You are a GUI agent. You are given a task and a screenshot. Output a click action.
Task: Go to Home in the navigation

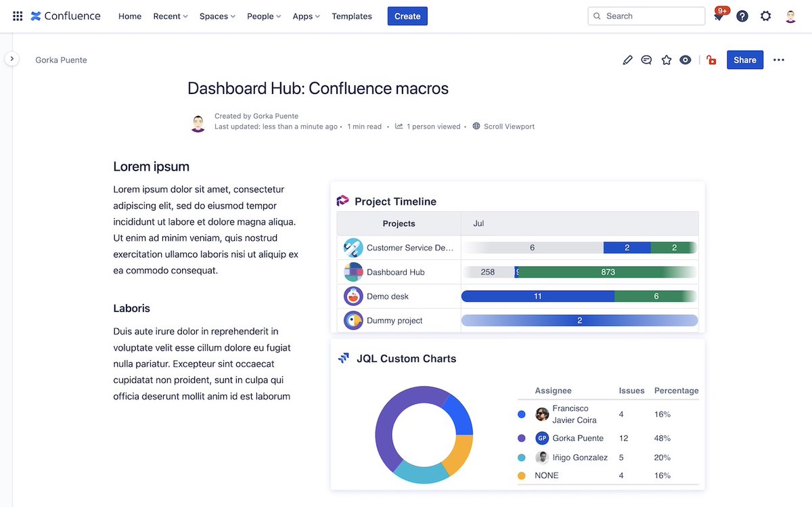[x=130, y=16]
